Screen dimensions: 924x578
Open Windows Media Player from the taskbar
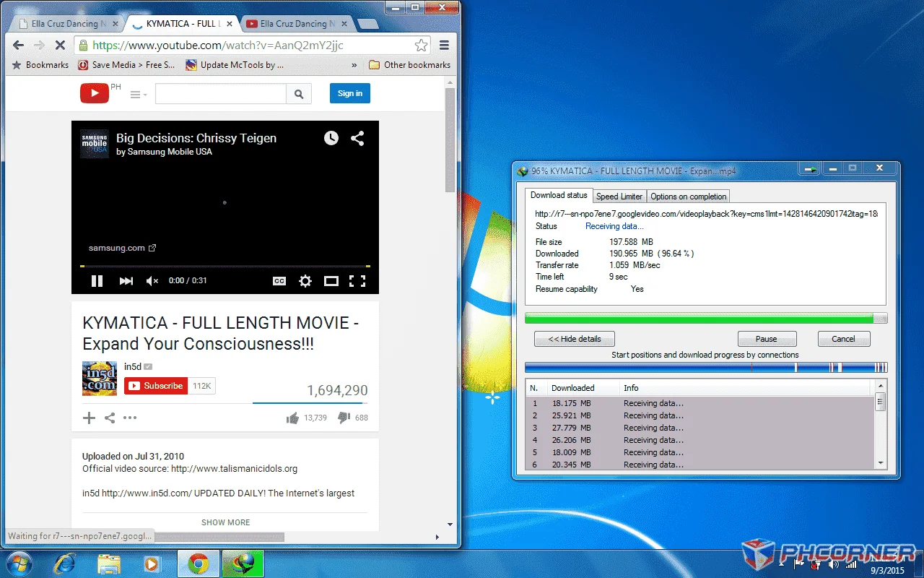tap(152, 563)
